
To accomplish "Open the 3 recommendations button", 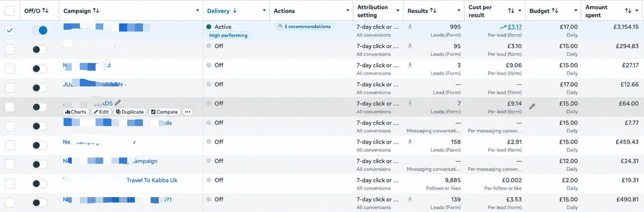I will [x=304, y=27].
